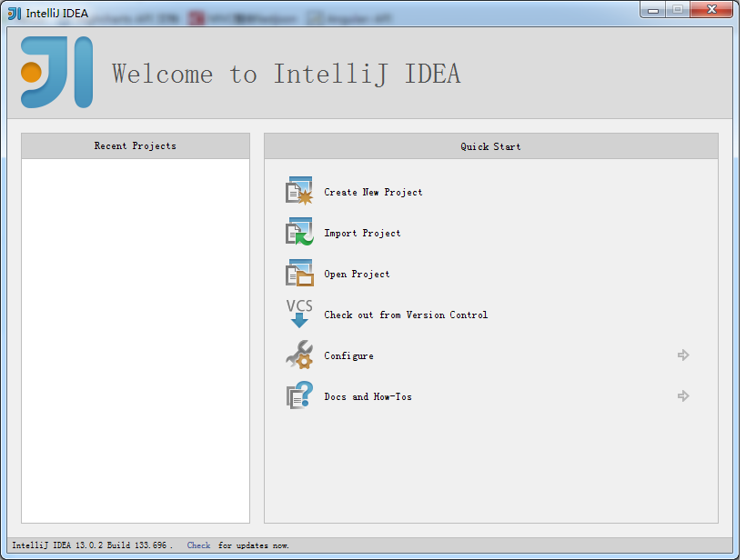Choose Import Project label
Screen dimensions: 746x560
362,233
